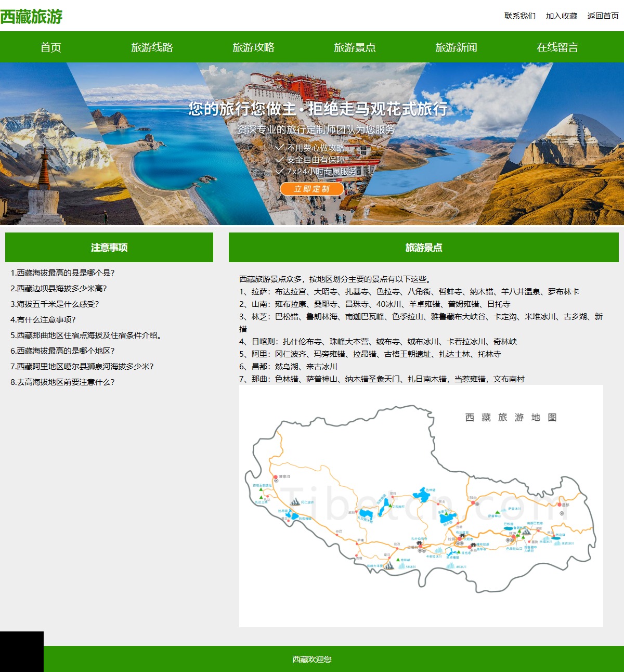Image resolution: width=624 pixels, height=672 pixels.
Task: Open question 1 about the highest county
Action: pyautogui.click(x=62, y=273)
